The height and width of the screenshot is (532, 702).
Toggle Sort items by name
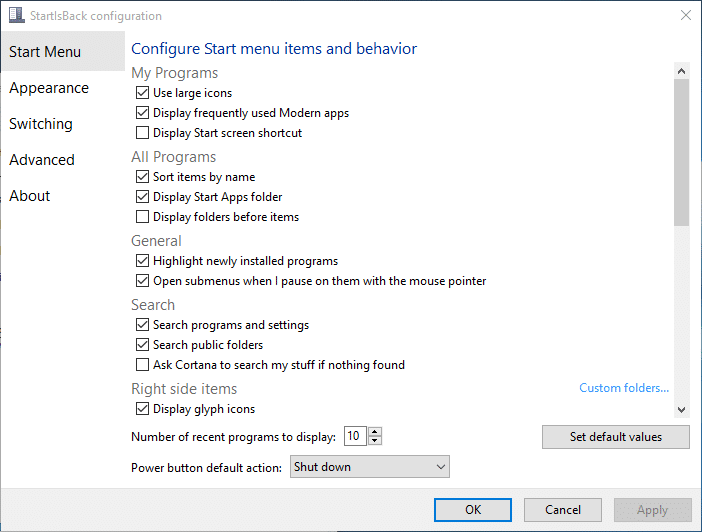coord(142,176)
